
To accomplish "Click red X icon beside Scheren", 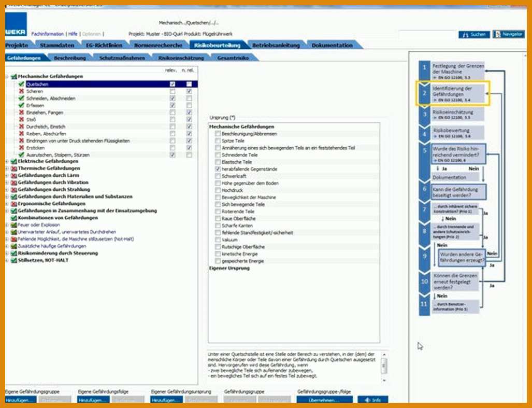I will pos(21,91).
